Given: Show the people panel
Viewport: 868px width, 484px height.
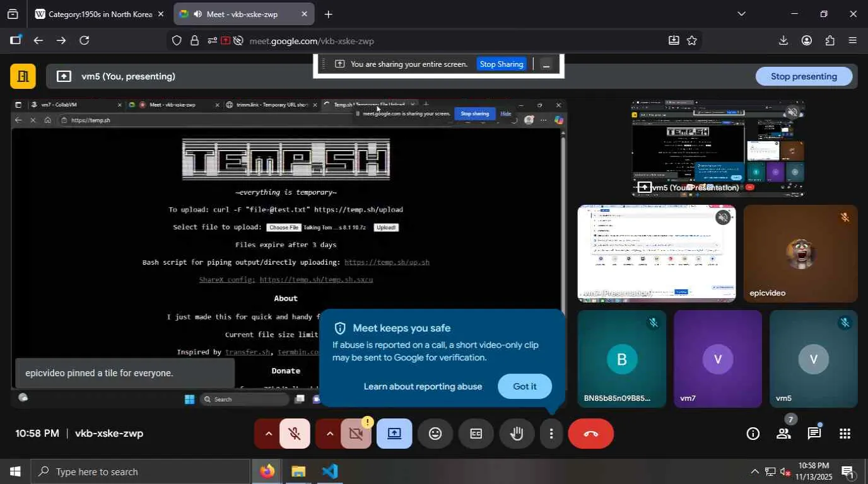Looking at the screenshot, I should (783, 434).
